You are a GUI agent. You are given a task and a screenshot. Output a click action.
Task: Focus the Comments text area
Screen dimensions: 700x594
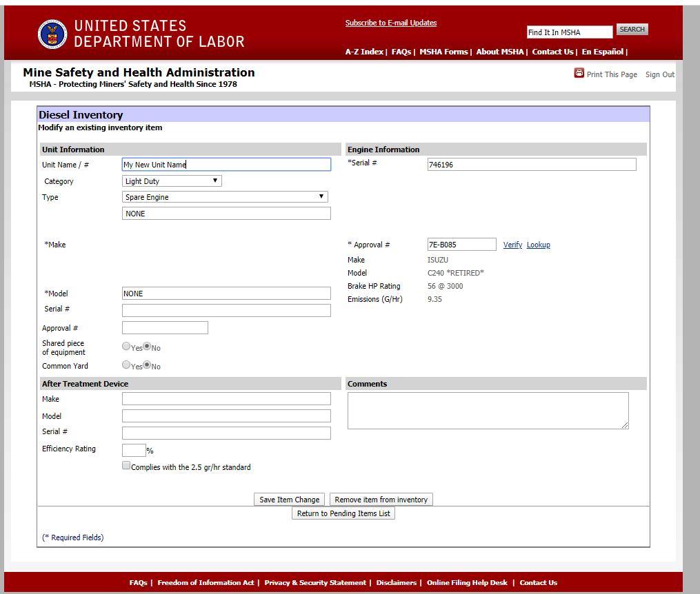(x=488, y=411)
